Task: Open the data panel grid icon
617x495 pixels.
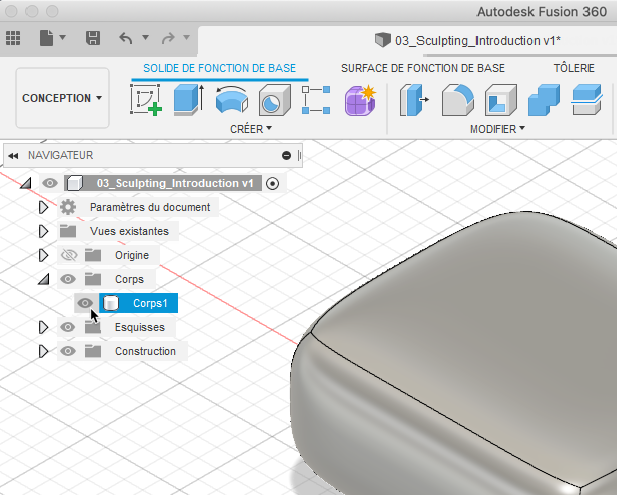Action: click(x=13, y=38)
